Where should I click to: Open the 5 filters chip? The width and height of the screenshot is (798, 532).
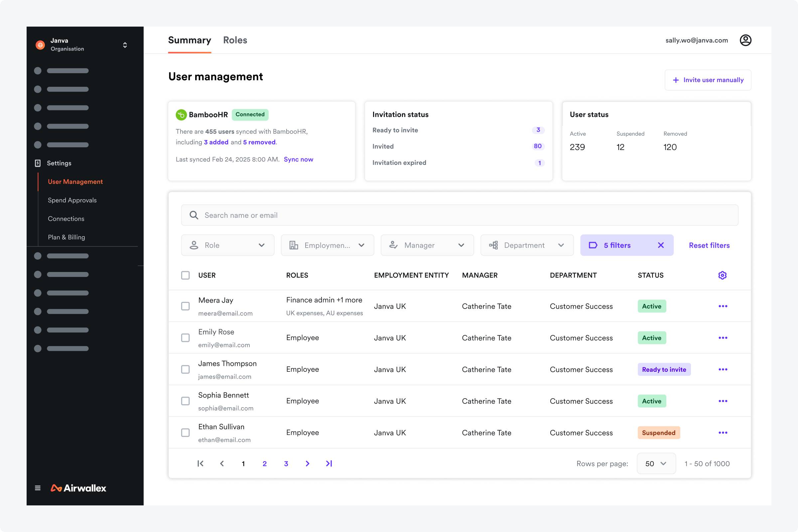point(617,245)
